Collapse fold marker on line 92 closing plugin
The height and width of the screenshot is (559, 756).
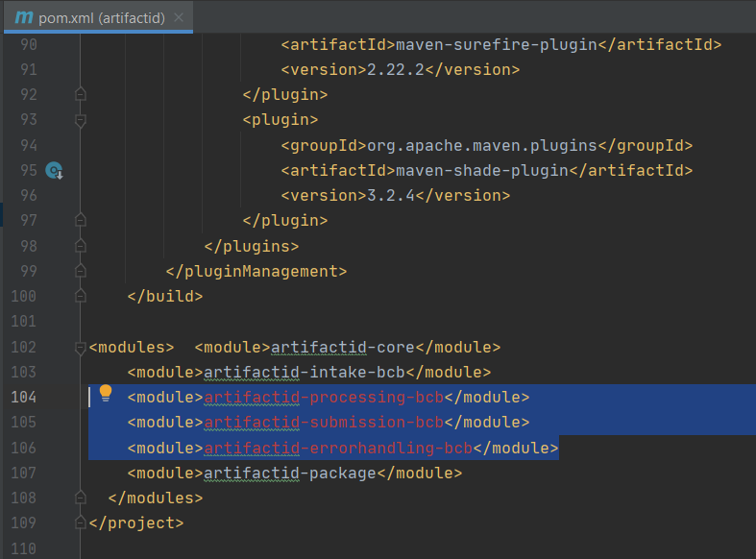81,94
